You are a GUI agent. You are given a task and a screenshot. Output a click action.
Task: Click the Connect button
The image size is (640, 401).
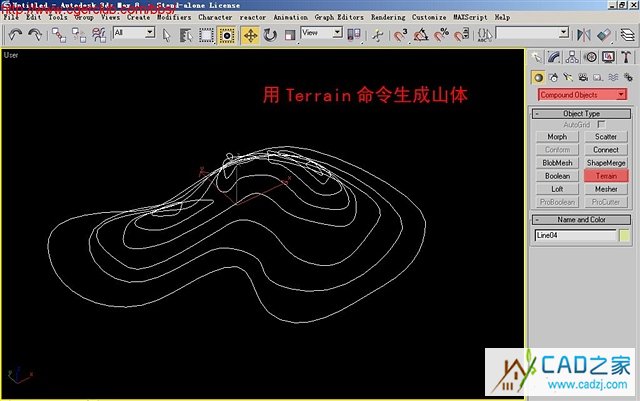pyautogui.click(x=606, y=150)
